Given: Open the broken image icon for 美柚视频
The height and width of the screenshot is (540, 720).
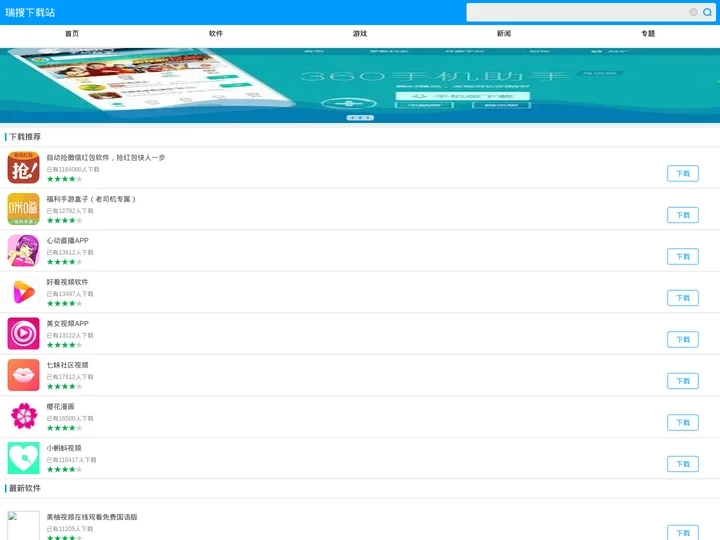Looking at the screenshot, I should [23, 526].
